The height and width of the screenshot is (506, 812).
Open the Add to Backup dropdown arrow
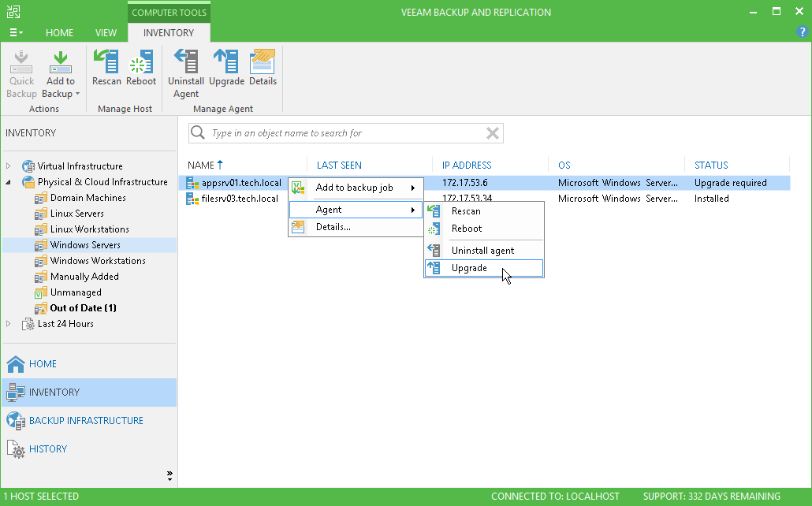[78, 94]
